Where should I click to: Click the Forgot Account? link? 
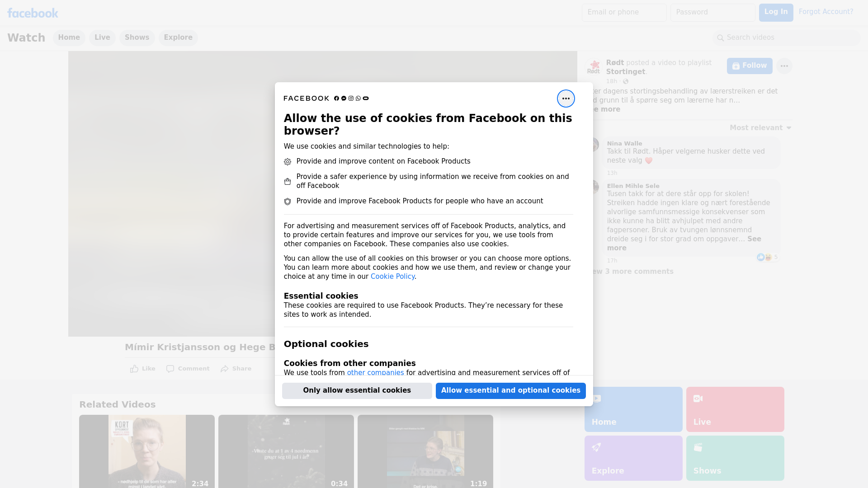pyautogui.click(x=826, y=12)
